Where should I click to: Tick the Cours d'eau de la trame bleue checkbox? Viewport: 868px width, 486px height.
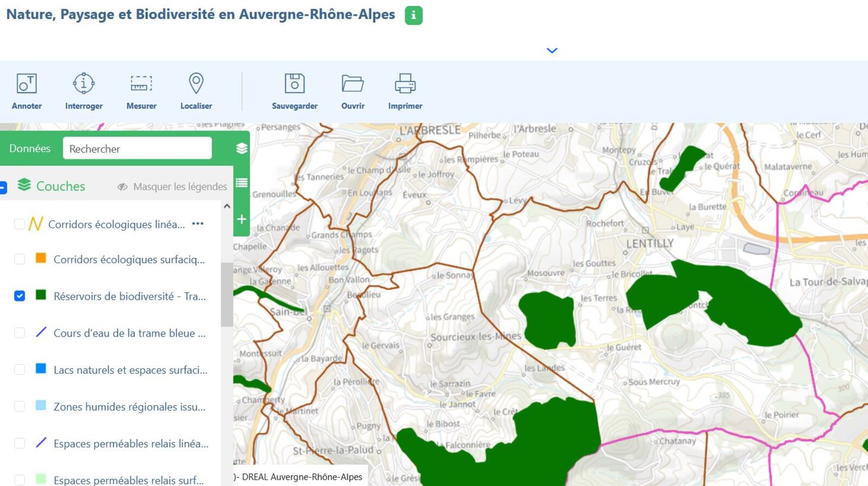tap(20, 333)
